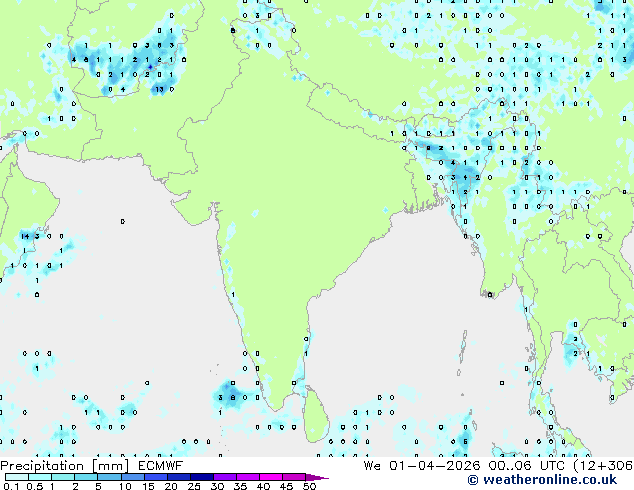Click the '0.5' legend scale label
Viewport: 634px width, 490px height.
(34, 486)
